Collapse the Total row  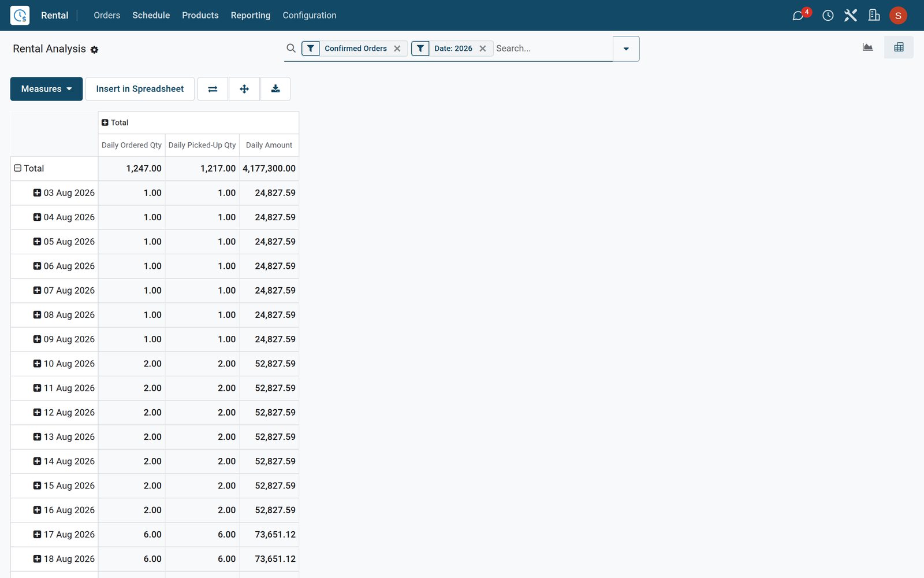click(x=28, y=168)
